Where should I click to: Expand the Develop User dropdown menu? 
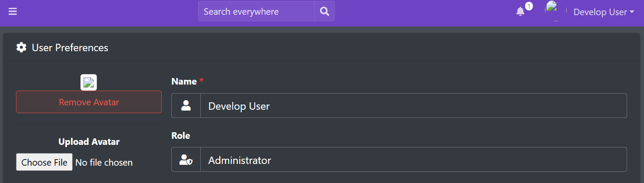pos(600,12)
